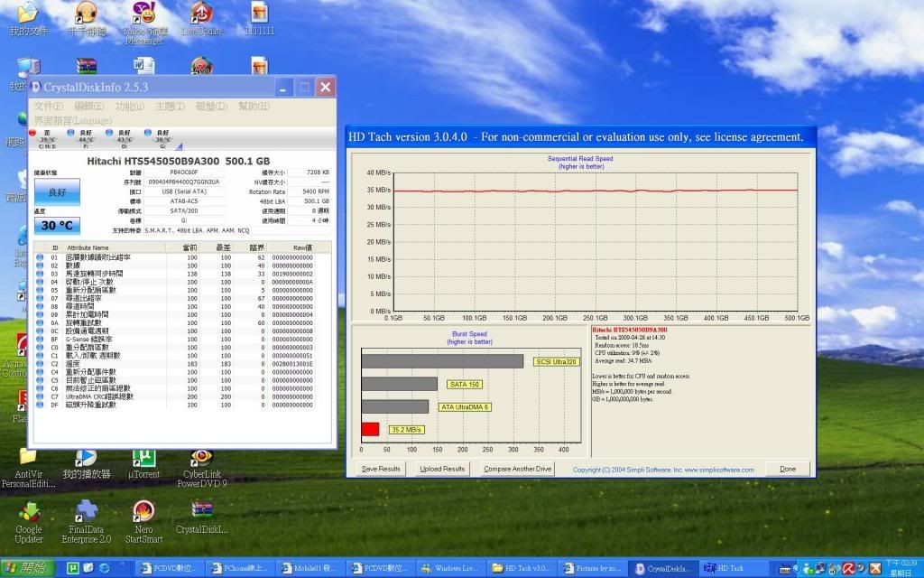The image size is (924, 578).
Task: Open the AntiVir PersonalEdition desktop icon
Action: (x=28, y=469)
